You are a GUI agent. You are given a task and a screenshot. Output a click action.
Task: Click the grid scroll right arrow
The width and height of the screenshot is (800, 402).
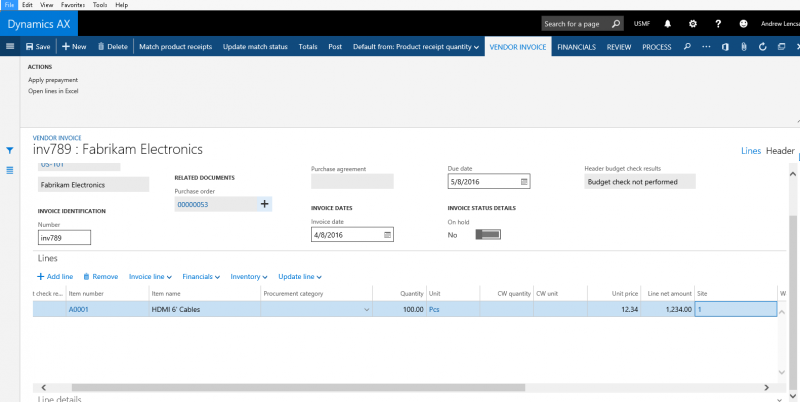[766, 388]
